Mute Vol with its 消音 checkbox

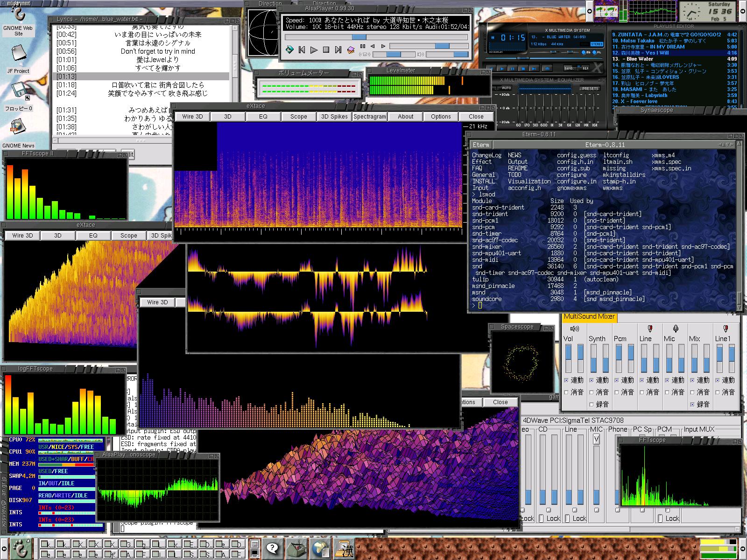566,392
